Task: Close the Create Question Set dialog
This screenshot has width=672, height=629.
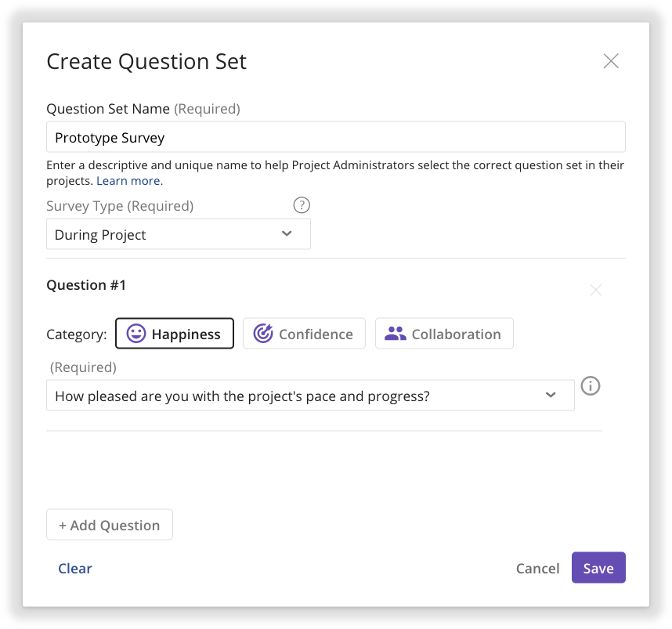Action: (x=611, y=60)
